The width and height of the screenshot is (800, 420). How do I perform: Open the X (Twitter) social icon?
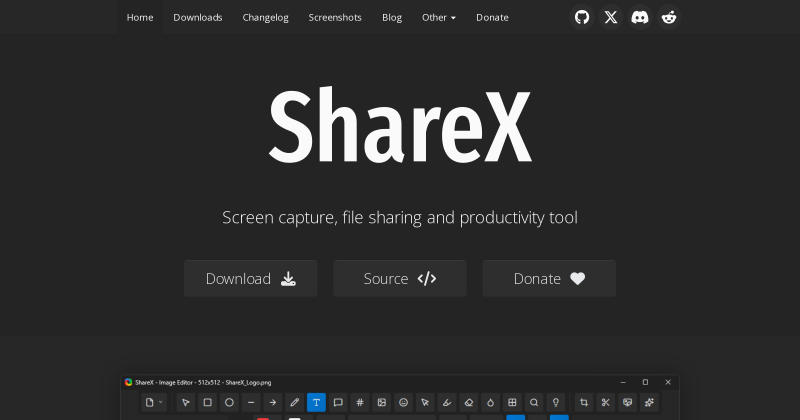[611, 17]
